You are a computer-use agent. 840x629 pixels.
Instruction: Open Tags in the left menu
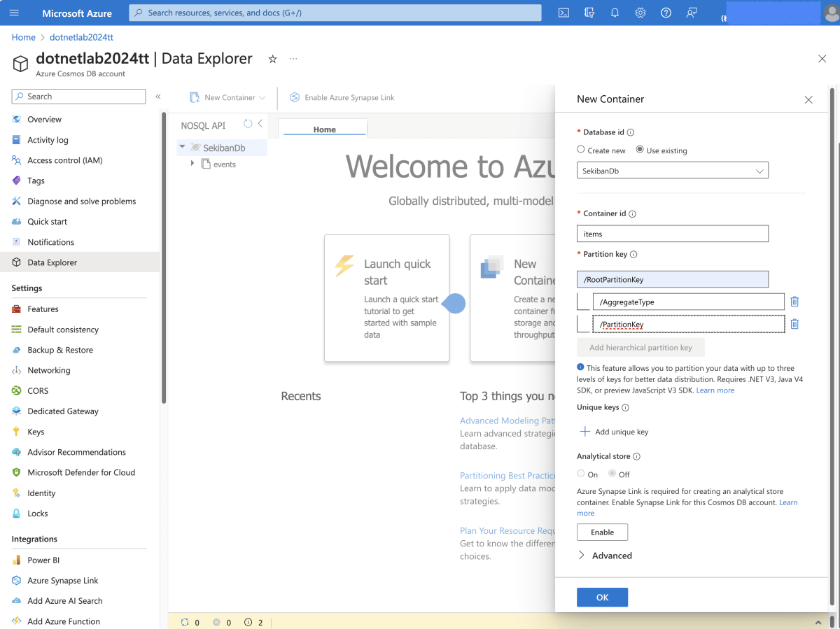coord(36,181)
